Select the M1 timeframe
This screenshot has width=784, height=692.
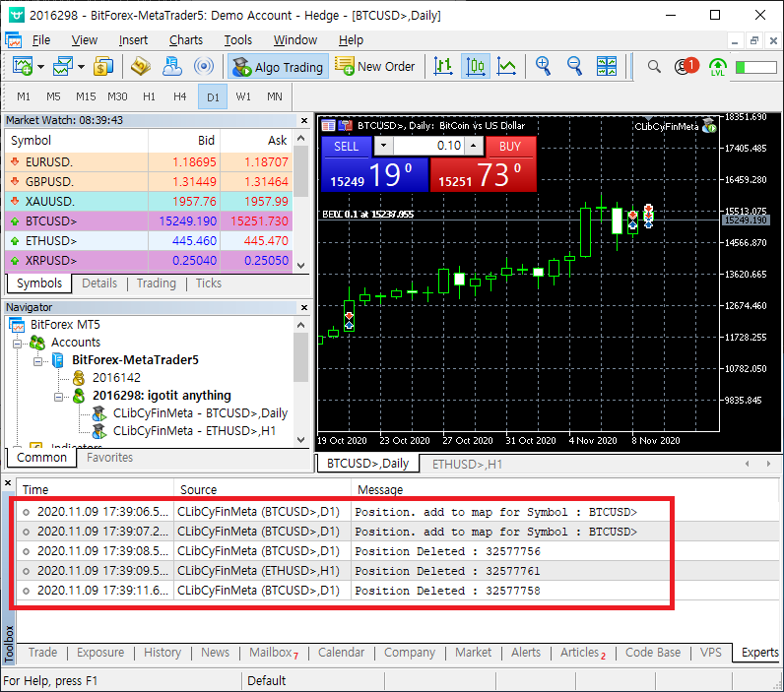click(x=23, y=96)
